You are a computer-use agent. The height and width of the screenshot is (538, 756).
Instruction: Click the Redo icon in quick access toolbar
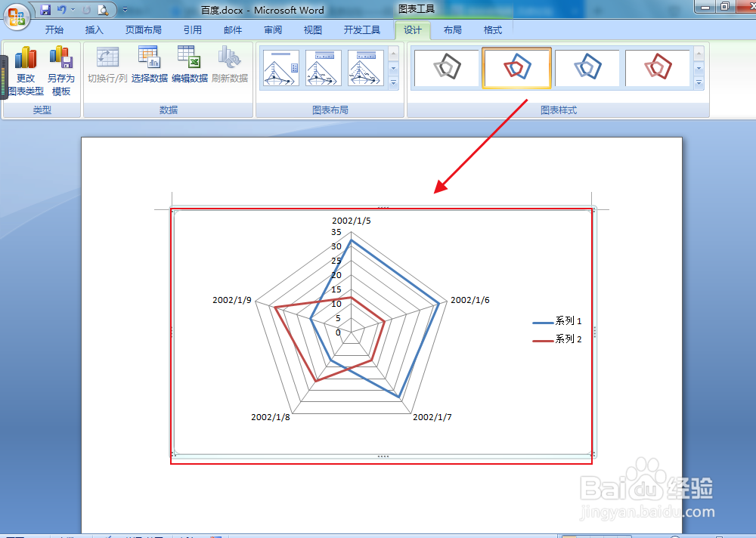86,10
